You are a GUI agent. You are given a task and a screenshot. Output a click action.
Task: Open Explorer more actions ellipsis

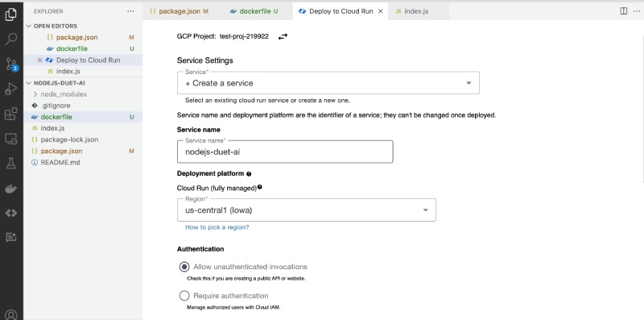click(x=130, y=11)
